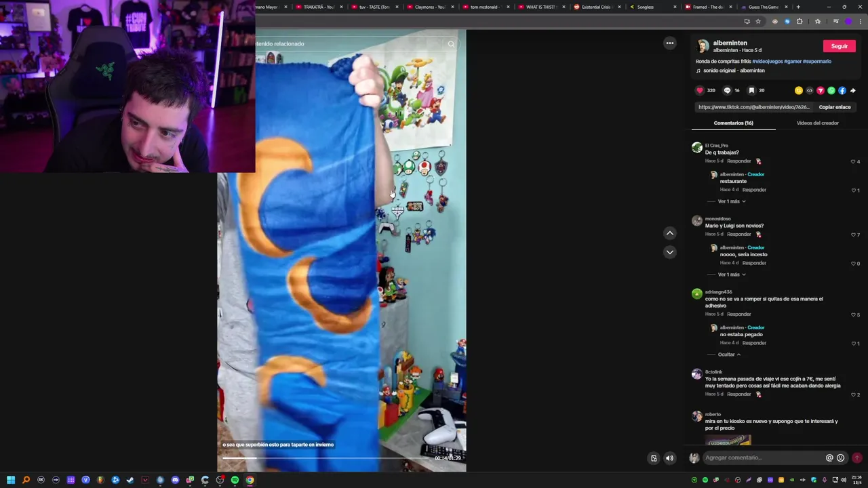Open comments via speech bubble icon
Image resolution: width=868 pixels, height=488 pixels.
(x=727, y=90)
